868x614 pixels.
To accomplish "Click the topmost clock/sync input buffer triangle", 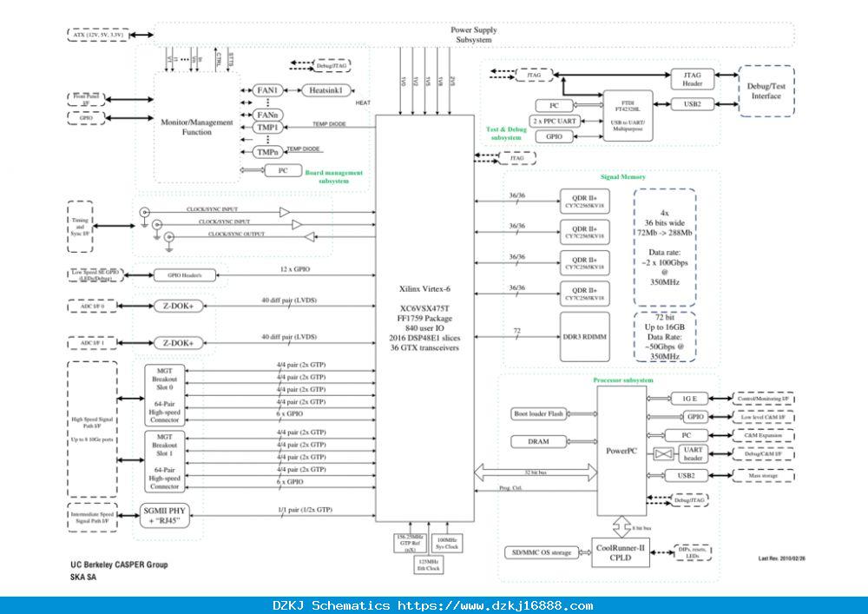I will (x=285, y=212).
